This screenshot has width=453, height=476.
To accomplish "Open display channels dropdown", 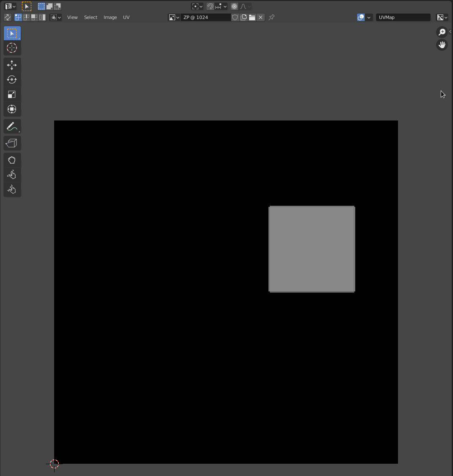I will [442, 17].
